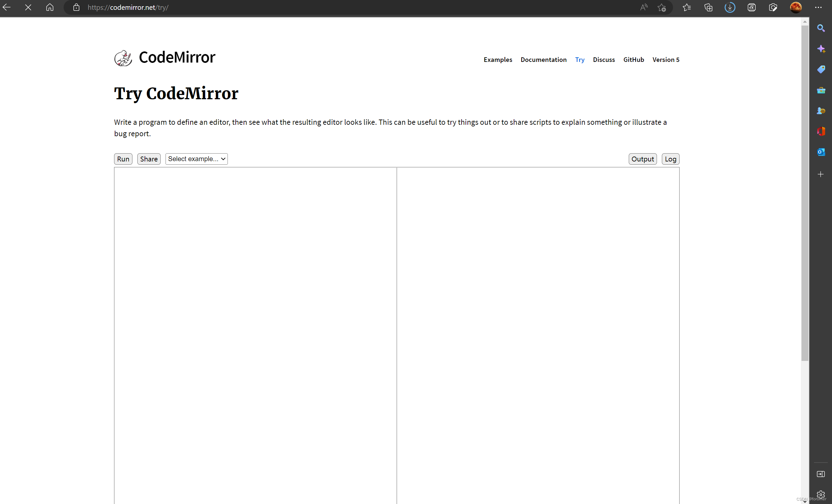This screenshot has width=832, height=504.
Task: Open the Copilot sparkle icon in sidebar
Action: (821, 49)
